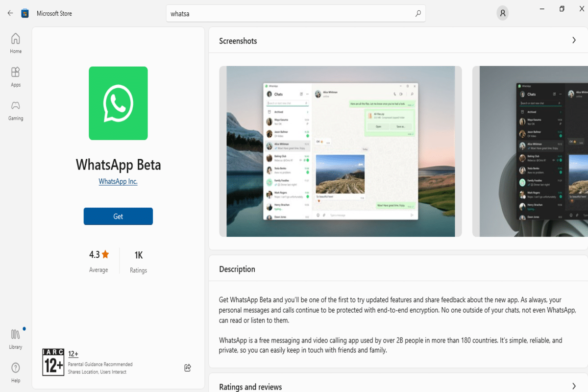The height and width of the screenshot is (392, 588).
Task: Open the WhatsApp Inc. publisher link
Action: coord(118,181)
